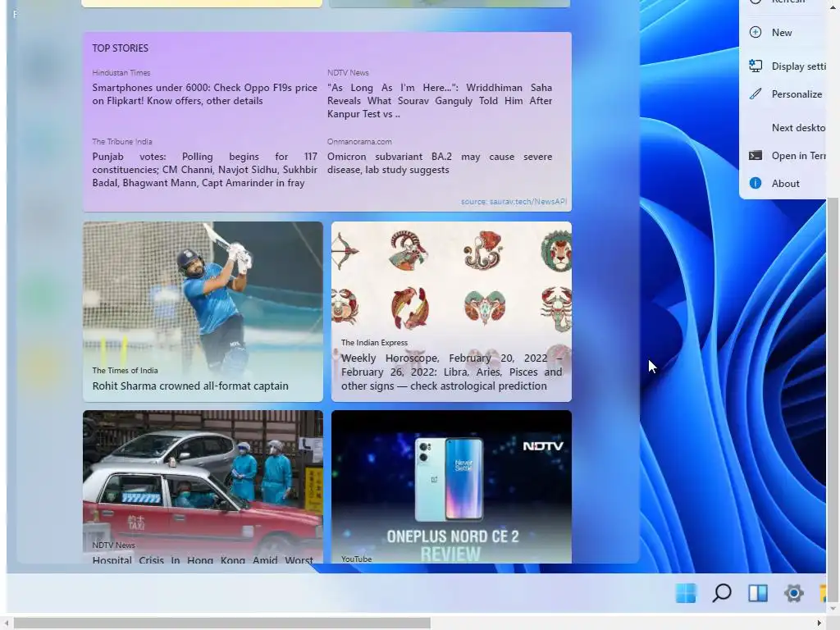Open the Settings gear icon in taskbar
Viewport: 840px width, 630px height.
tap(793, 593)
